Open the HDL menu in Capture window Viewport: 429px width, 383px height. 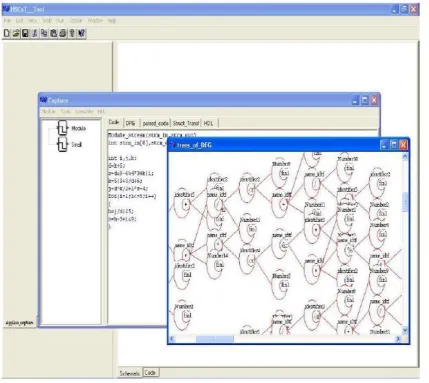point(101,111)
